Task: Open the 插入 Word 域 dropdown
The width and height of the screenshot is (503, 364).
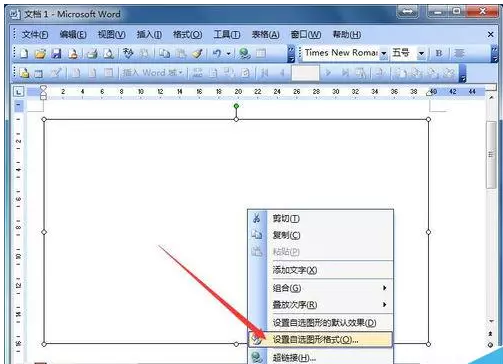Action: click(153, 73)
